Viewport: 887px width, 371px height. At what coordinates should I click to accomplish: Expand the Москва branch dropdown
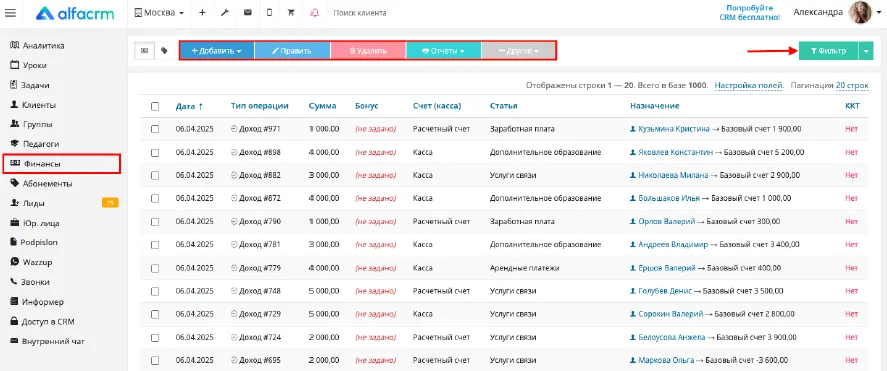tap(160, 12)
